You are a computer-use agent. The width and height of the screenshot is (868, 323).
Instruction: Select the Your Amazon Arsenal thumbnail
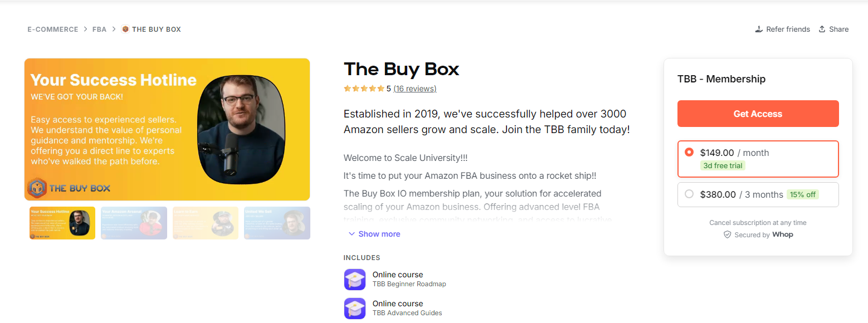tap(134, 223)
